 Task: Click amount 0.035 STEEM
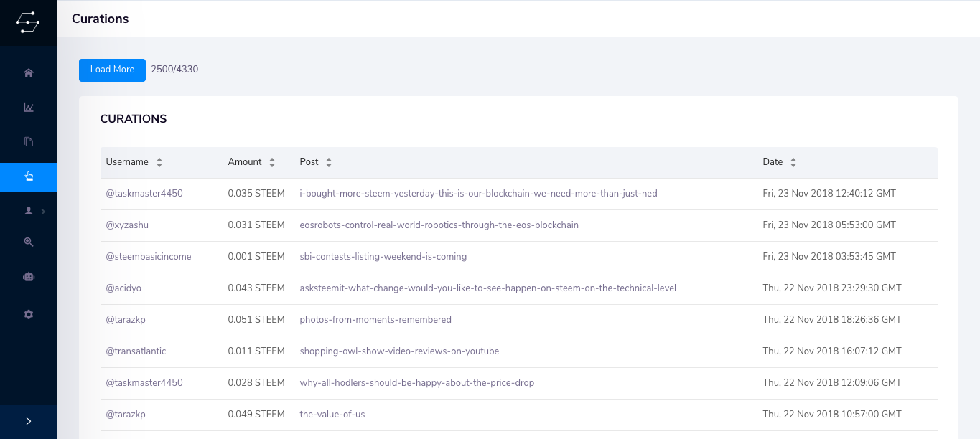click(256, 194)
